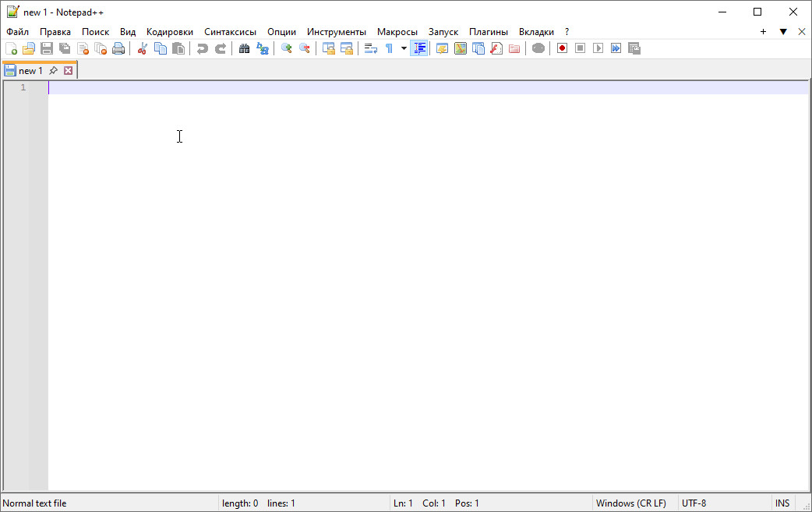812x512 pixels.
Task: Click the Find binoculars icon
Action: tap(244, 48)
